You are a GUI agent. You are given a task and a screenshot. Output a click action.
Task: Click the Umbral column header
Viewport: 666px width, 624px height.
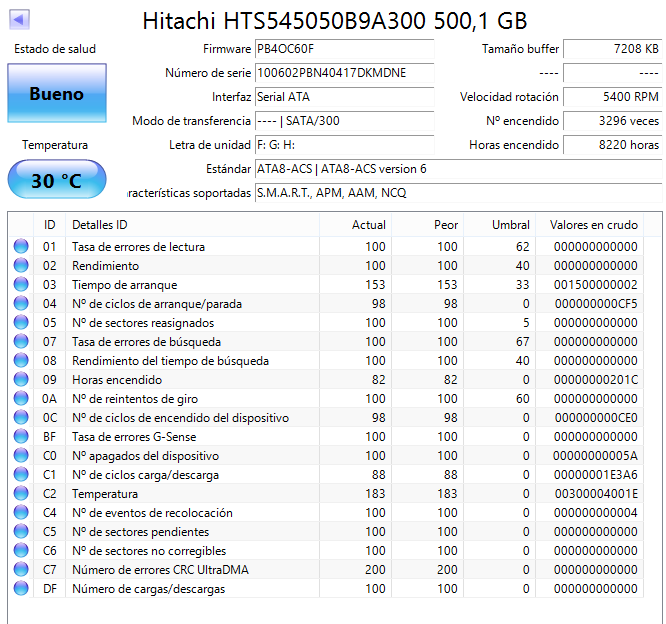pos(500,225)
